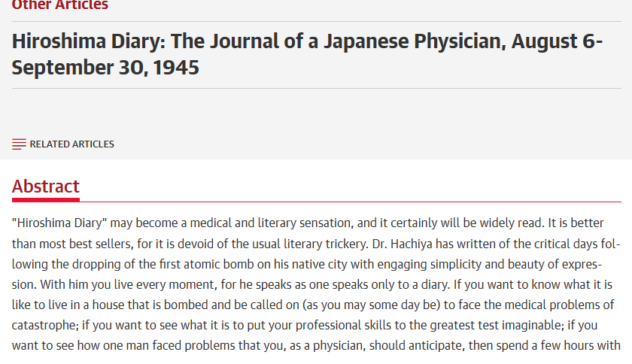Click "then spend a few hours with" text
The height and width of the screenshot is (364, 632).
tap(544, 345)
